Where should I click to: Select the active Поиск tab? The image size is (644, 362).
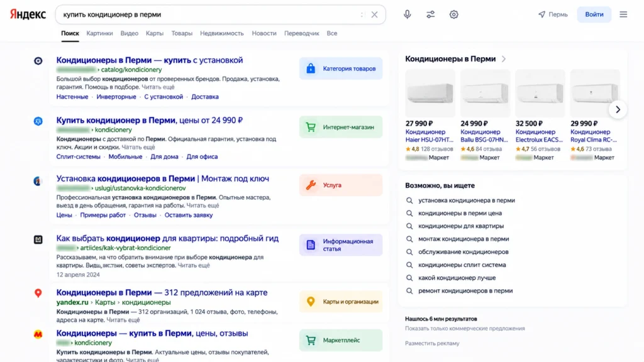70,33
